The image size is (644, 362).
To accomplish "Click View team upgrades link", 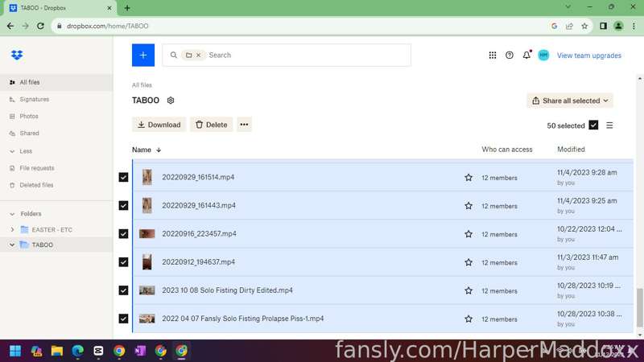I will tap(588, 56).
